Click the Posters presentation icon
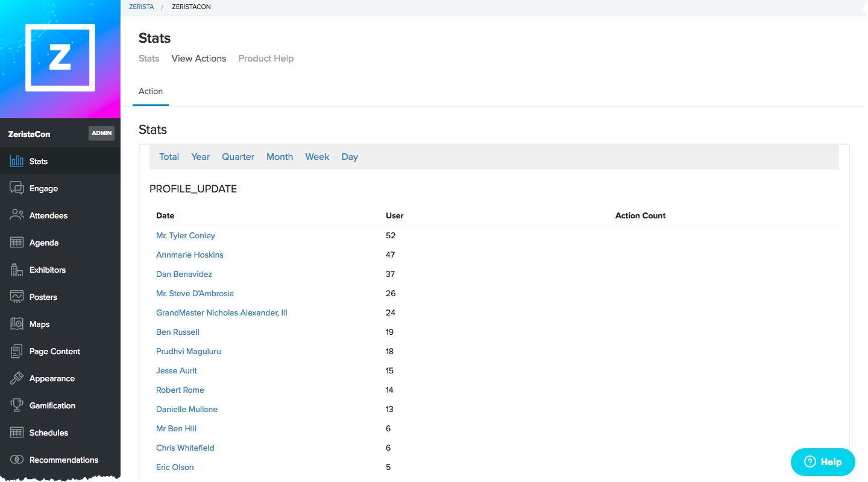The width and height of the screenshot is (868, 482). click(x=17, y=297)
